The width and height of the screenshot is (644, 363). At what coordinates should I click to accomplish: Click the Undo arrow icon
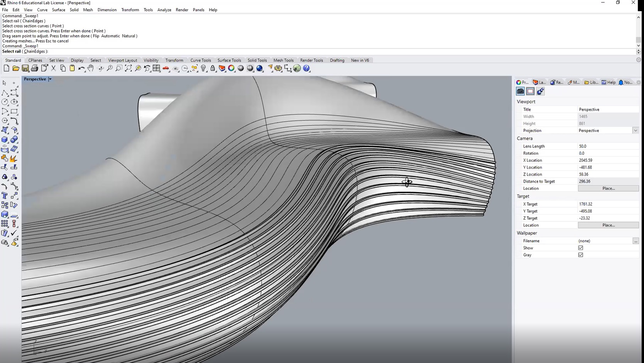tap(81, 68)
